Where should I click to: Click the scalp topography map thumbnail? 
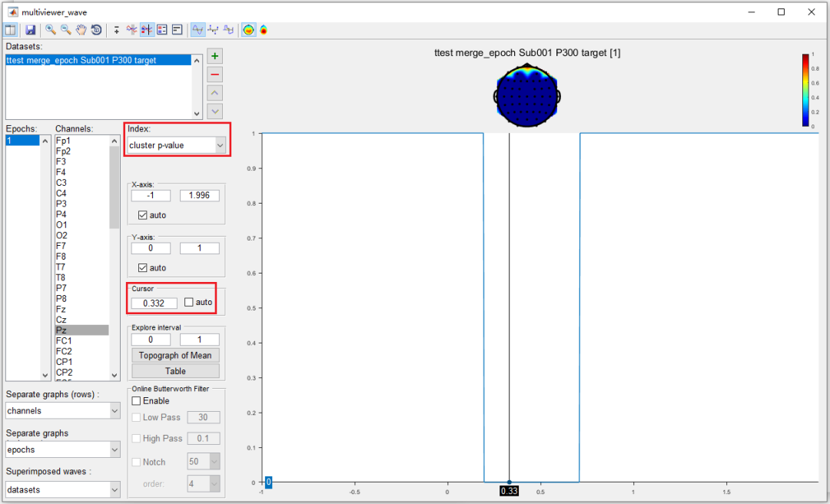527,94
